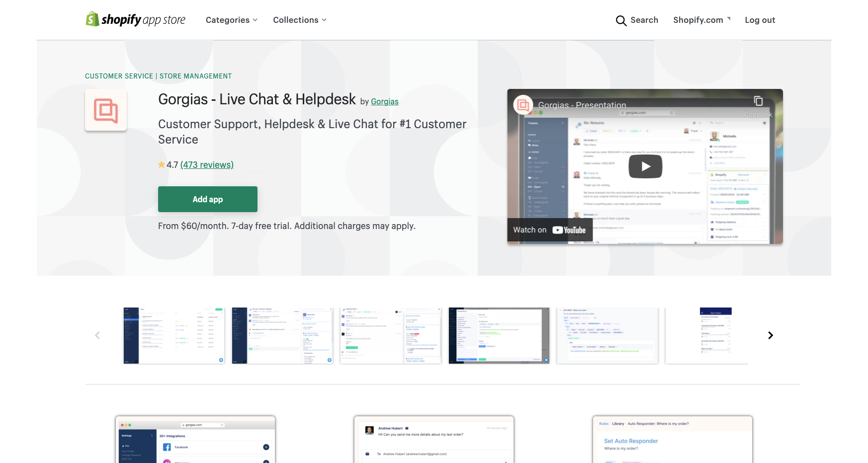View the 30+ Integrations feature image

(195, 440)
